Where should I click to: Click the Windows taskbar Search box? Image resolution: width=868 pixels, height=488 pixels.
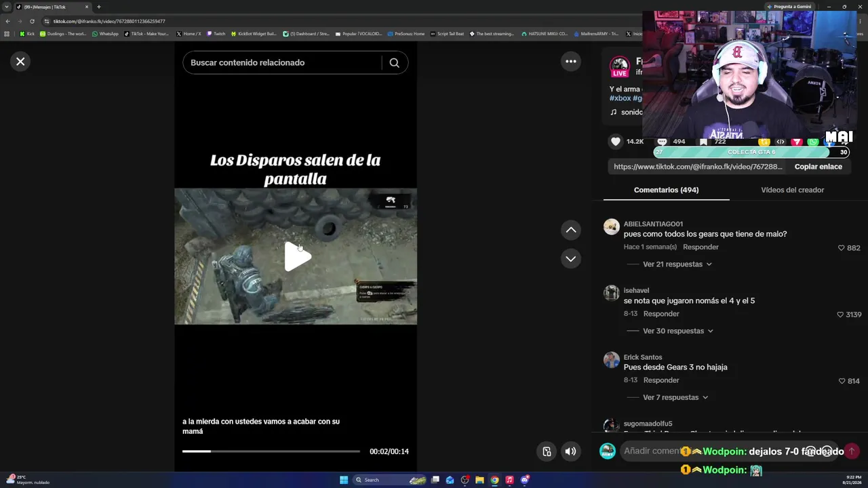(x=390, y=480)
